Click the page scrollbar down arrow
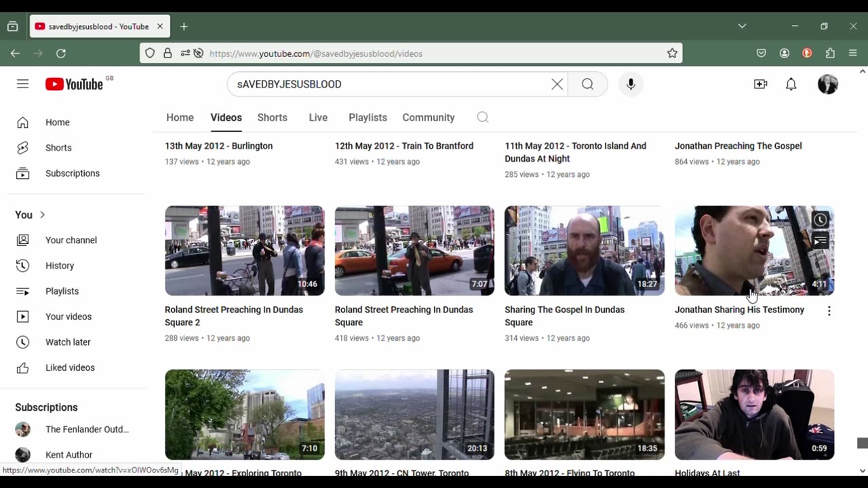Viewport: 868px width, 488px height. (x=863, y=470)
